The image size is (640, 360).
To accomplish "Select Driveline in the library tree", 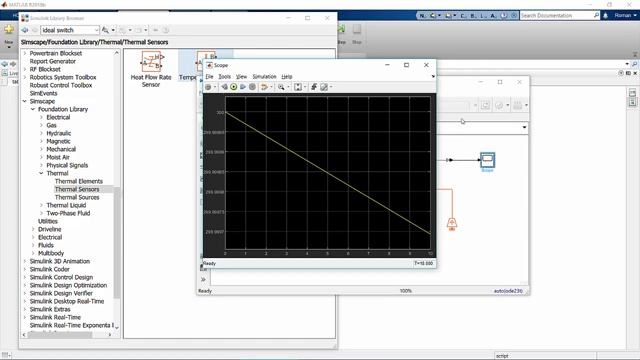I will (x=49, y=229).
